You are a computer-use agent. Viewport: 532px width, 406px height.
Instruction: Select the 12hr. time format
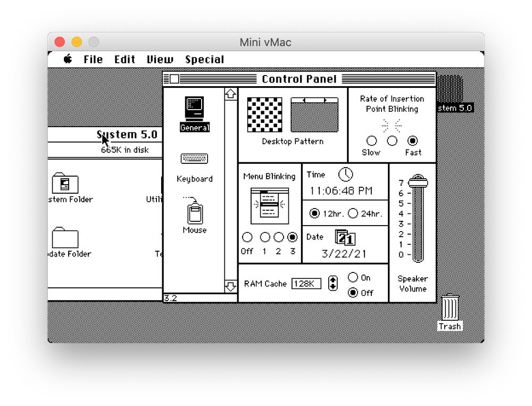(x=314, y=213)
